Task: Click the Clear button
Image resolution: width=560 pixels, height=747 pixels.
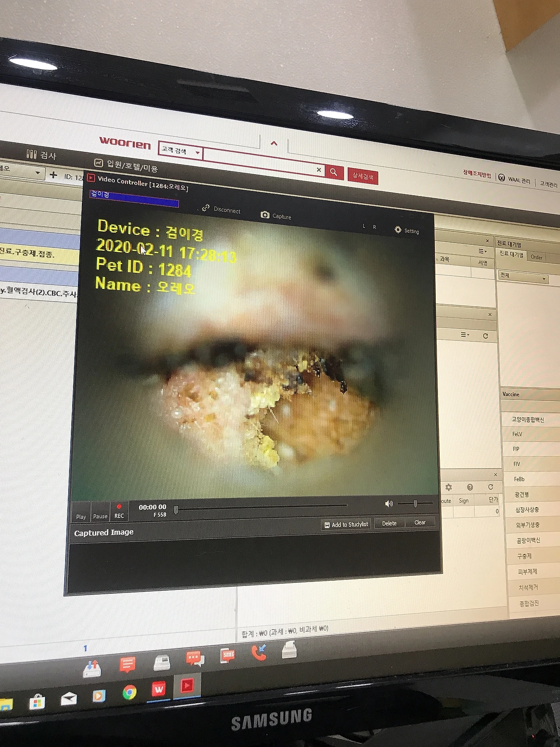Action: (420, 522)
